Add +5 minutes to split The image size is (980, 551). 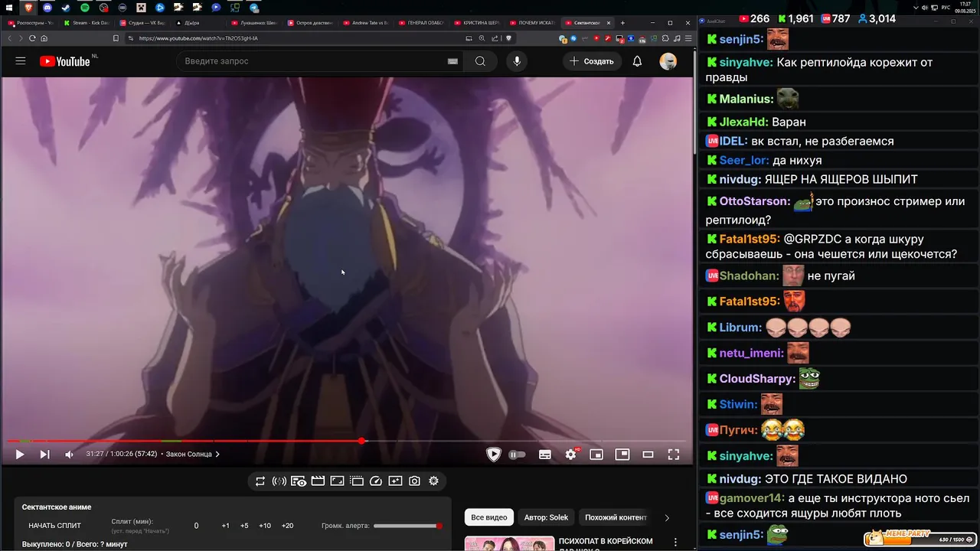(244, 526)
